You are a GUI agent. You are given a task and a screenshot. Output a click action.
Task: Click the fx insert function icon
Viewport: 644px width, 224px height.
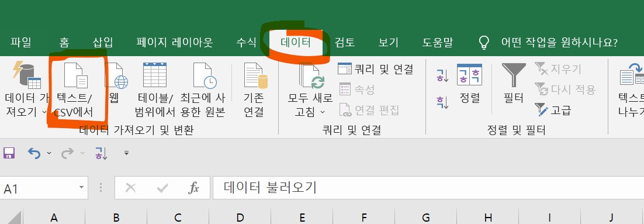tap(193, 188)
